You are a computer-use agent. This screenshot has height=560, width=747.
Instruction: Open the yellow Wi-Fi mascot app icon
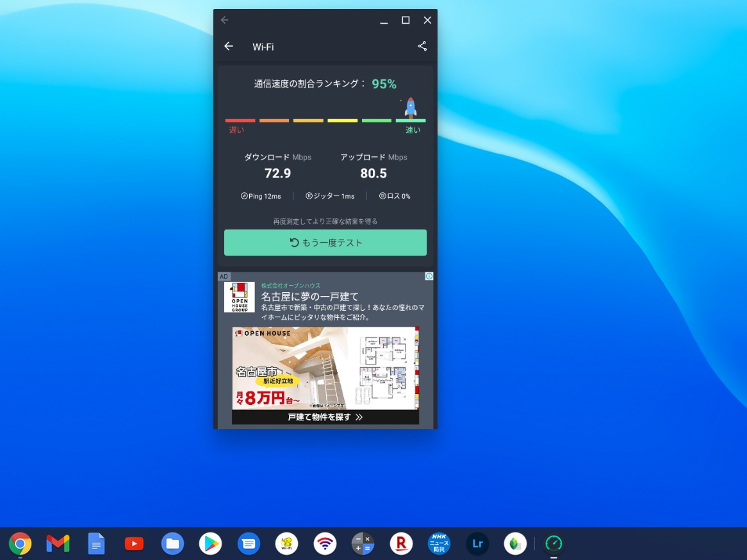(287, 543)
